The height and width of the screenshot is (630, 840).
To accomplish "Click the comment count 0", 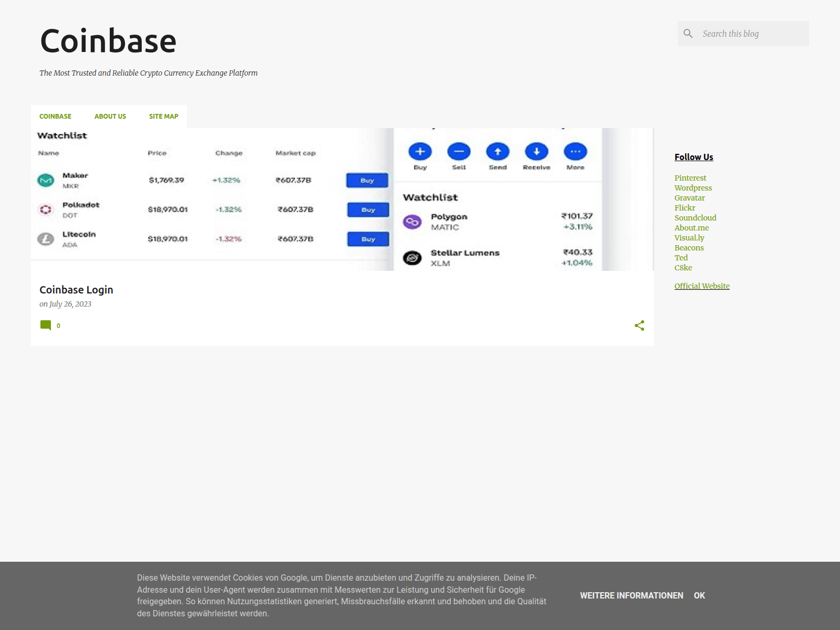I will point(58,326).
